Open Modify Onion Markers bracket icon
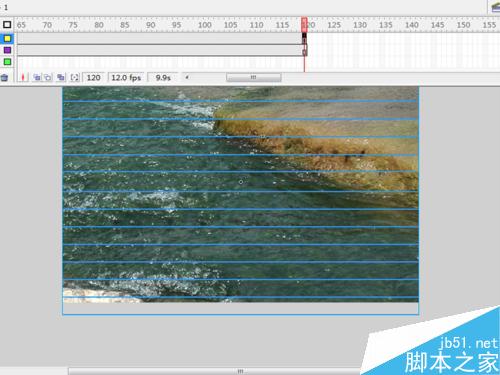 pos(75,77)
